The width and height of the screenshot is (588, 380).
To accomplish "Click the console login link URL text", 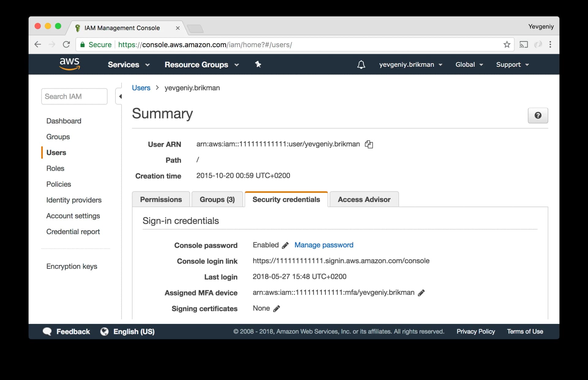I will (x=341, y=261).
